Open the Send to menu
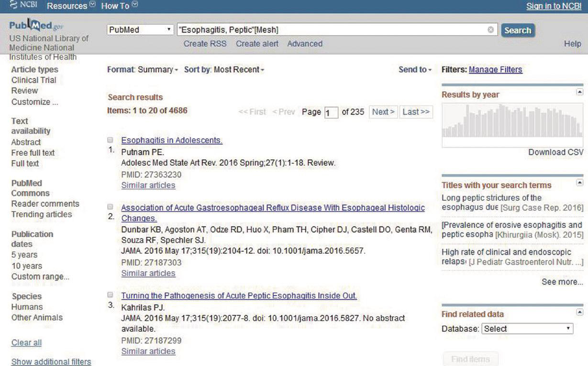This screenshot has height=366, width=588. tap(415, 70)
